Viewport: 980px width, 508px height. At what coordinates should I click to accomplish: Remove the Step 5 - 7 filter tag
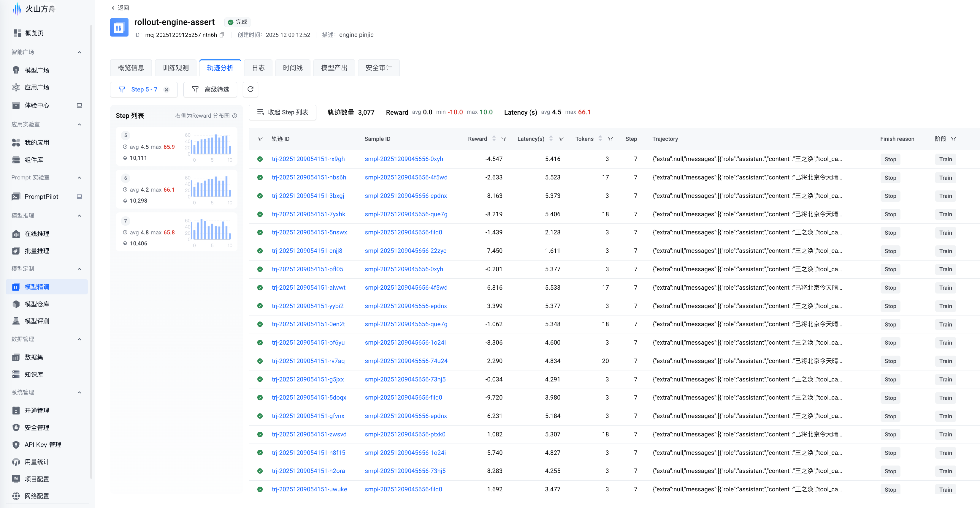tap(166, 89)
